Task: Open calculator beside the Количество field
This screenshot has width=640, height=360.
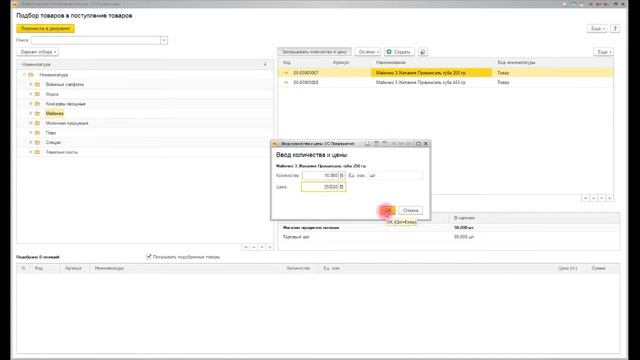Action: (x=342, y=176)
